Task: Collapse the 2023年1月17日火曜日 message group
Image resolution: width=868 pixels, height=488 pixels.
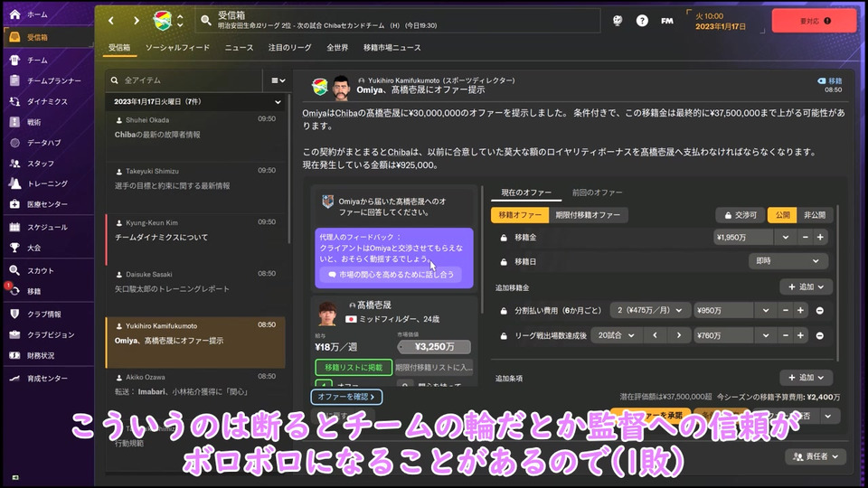Action: [278, 102]
